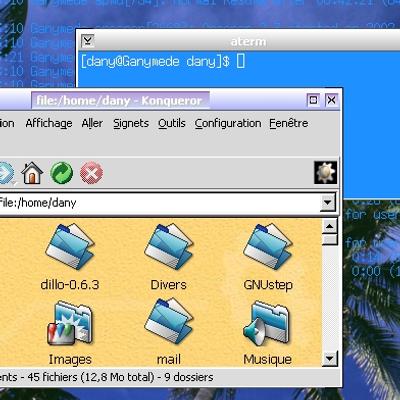Open the Aller menu
Screen dimensions: 400x400
point(92,123)
